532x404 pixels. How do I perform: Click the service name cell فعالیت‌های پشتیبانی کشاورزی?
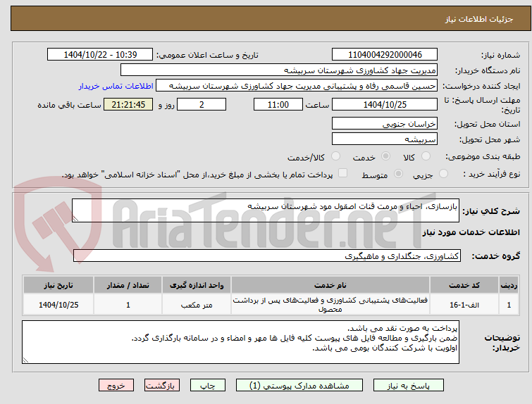330,305
